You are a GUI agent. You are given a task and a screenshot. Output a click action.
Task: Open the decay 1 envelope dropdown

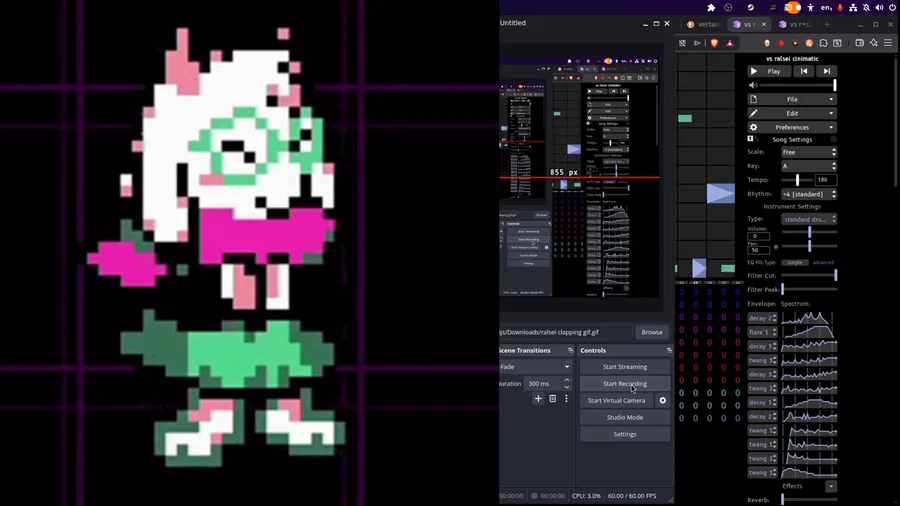point(762,402)
